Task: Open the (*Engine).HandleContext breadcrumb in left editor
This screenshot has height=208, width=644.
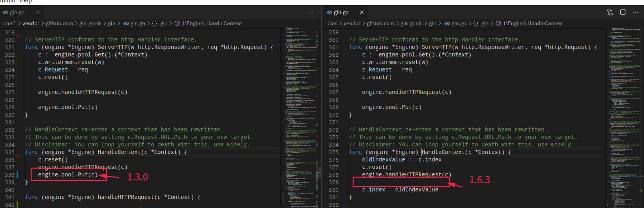Action: tap(212, 23)
